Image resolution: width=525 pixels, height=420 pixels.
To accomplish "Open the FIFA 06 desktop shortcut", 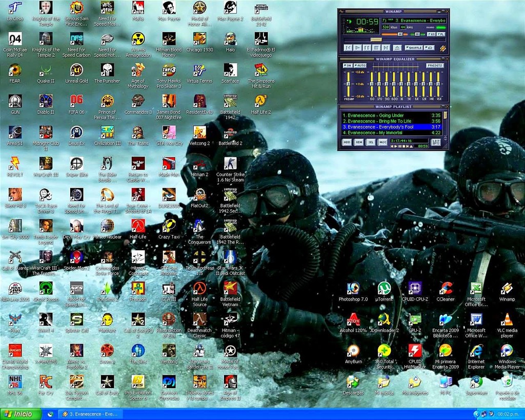I will (76, 101).
